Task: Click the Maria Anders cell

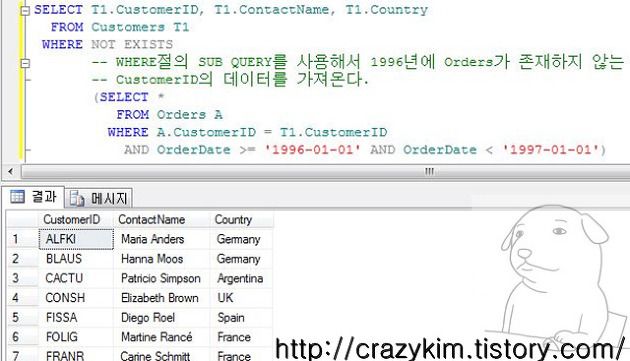Action: click(162, 239)
